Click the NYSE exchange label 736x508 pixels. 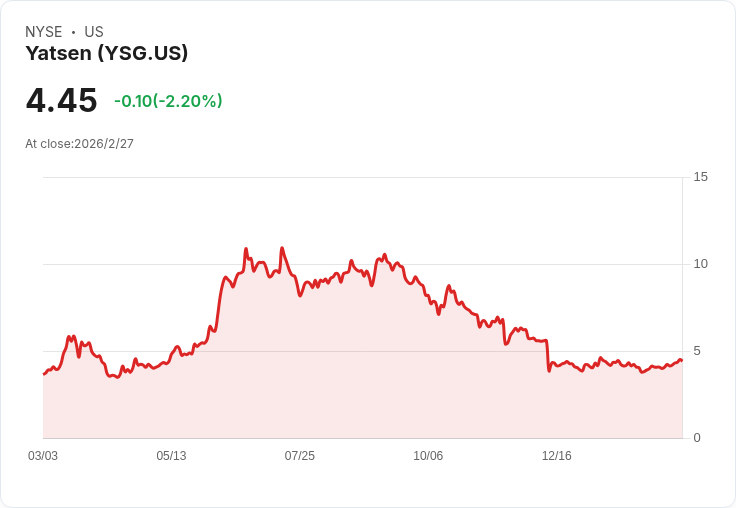point(44,32)
